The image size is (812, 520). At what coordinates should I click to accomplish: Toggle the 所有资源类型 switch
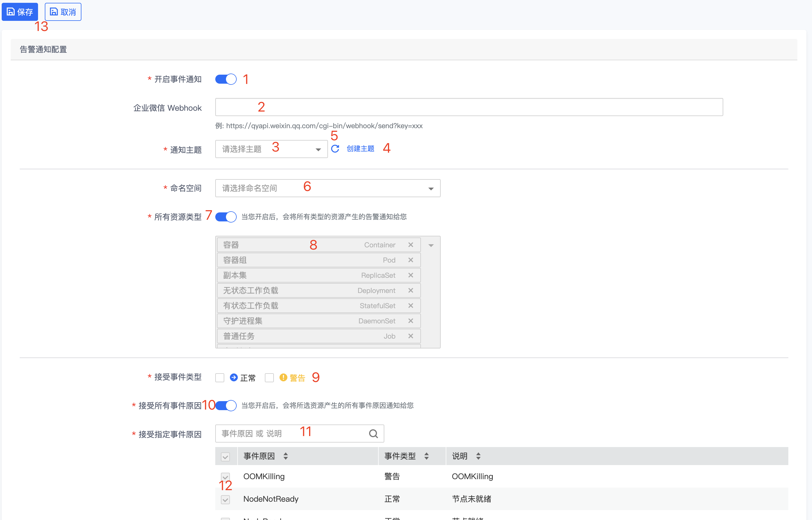[x=226, y=217]
